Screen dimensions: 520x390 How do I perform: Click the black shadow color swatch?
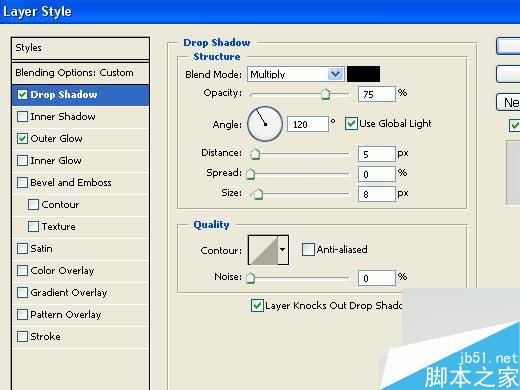coord(363,74)
